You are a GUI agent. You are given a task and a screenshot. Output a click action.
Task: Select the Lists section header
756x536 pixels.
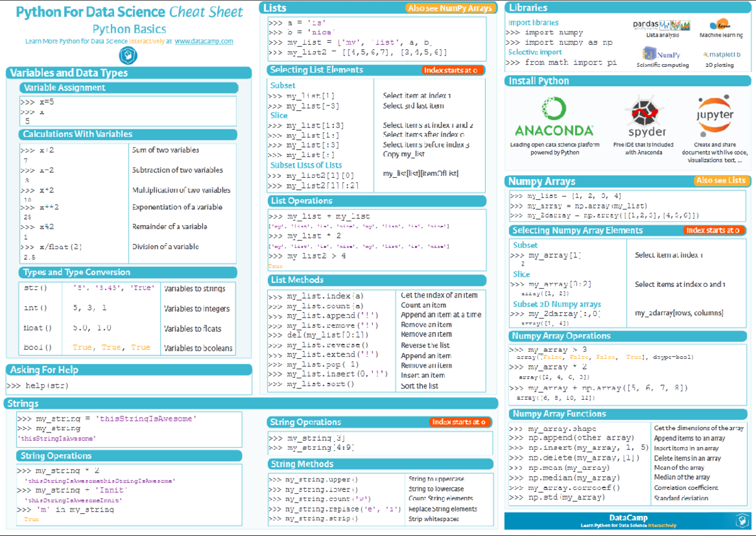pyautogui.click(x=275, y=8)
